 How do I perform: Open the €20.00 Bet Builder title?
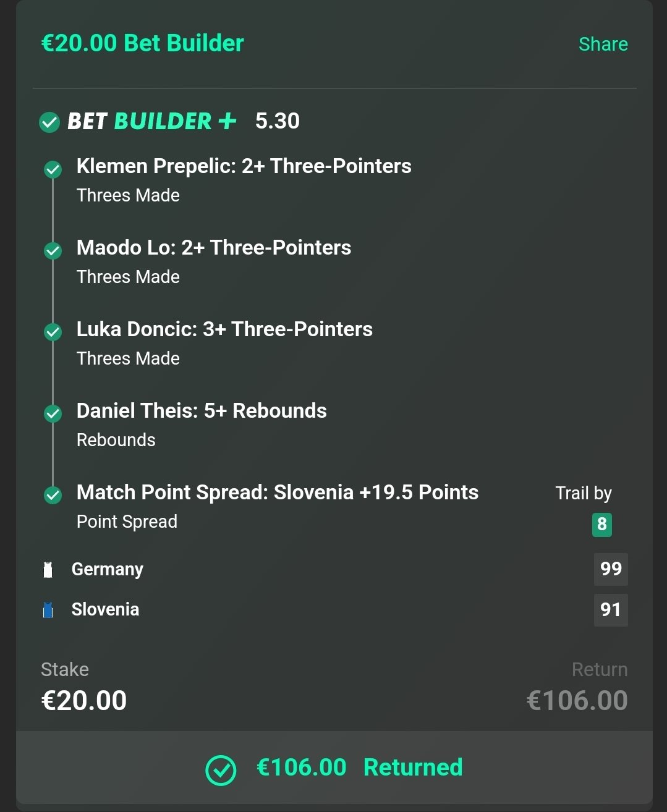pyautogui.click(x=142, y=43)
